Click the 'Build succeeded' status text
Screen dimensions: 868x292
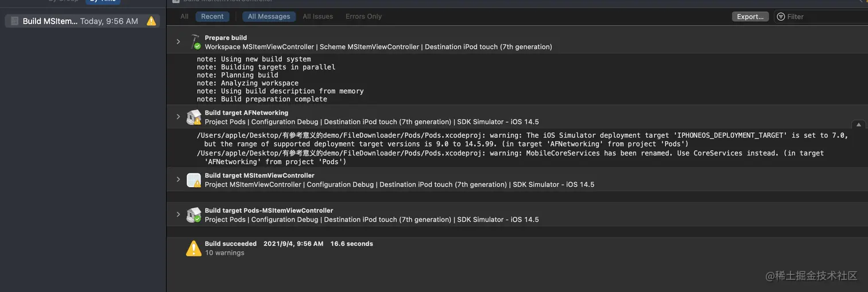click(231, 244)
